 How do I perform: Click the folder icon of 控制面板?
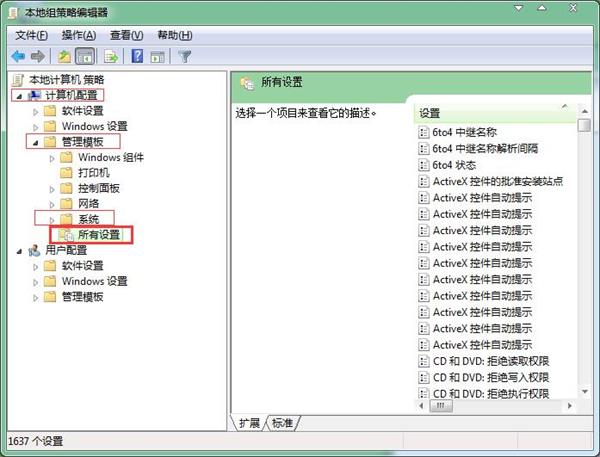point(66,188)
